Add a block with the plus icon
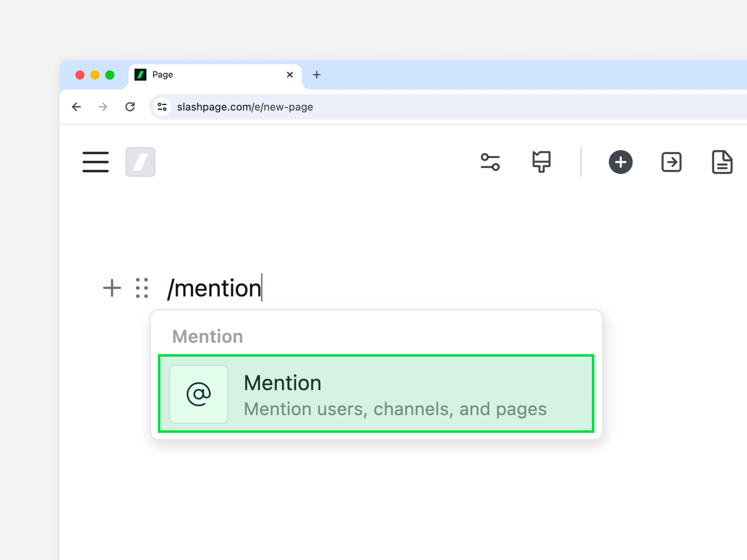 [x=112, y=288]
